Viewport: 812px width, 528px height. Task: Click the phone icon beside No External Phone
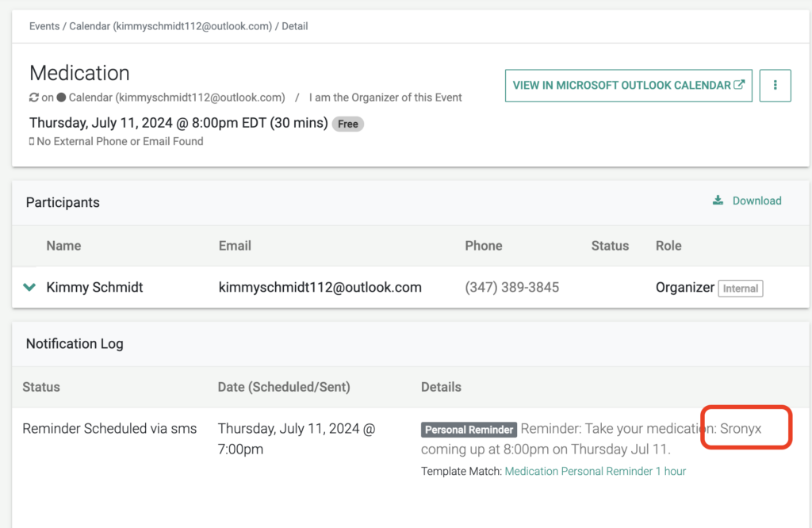click(x=32, y=141)
